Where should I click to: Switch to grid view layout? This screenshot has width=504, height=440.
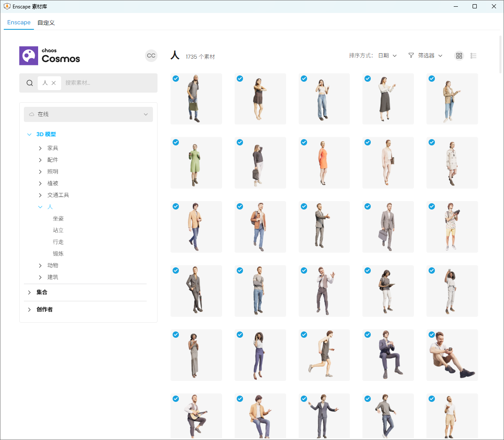click(x=459, y=56)
